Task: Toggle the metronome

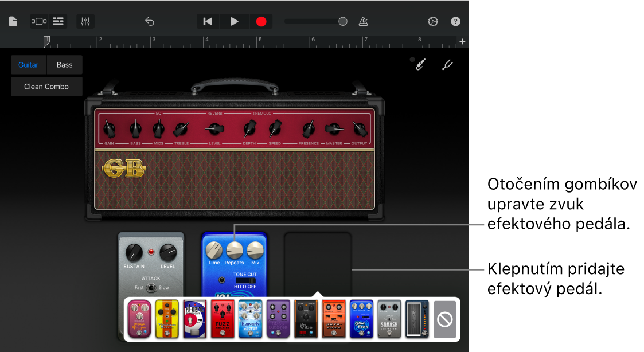Action: (363, 21)
